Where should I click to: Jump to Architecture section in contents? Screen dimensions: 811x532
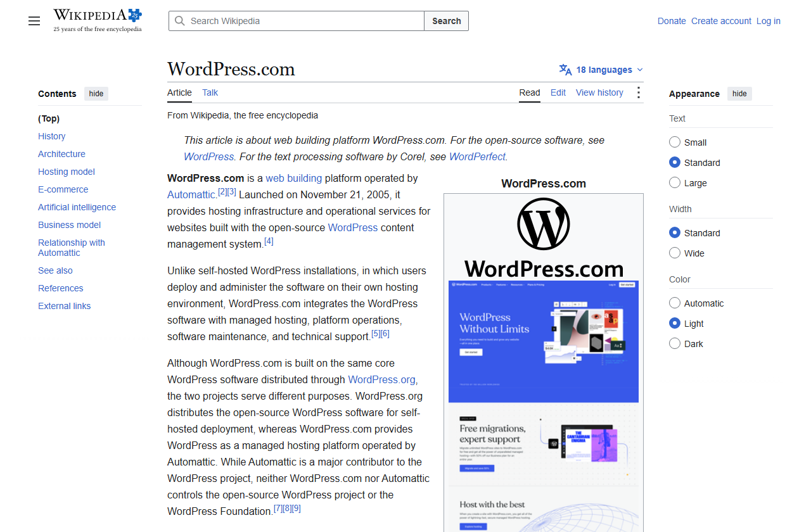pos(61,154)
